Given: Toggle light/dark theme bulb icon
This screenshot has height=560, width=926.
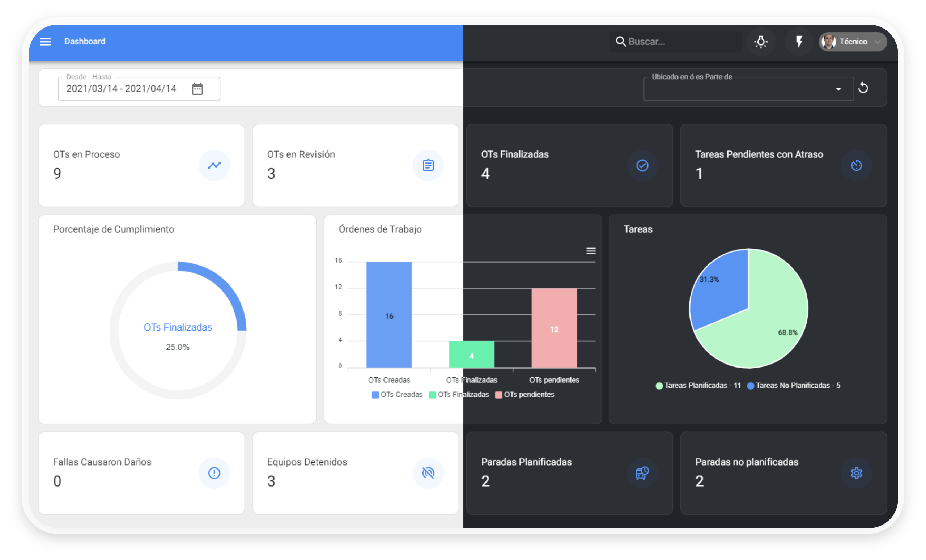Looking at the screenshot, I should 761,41.
